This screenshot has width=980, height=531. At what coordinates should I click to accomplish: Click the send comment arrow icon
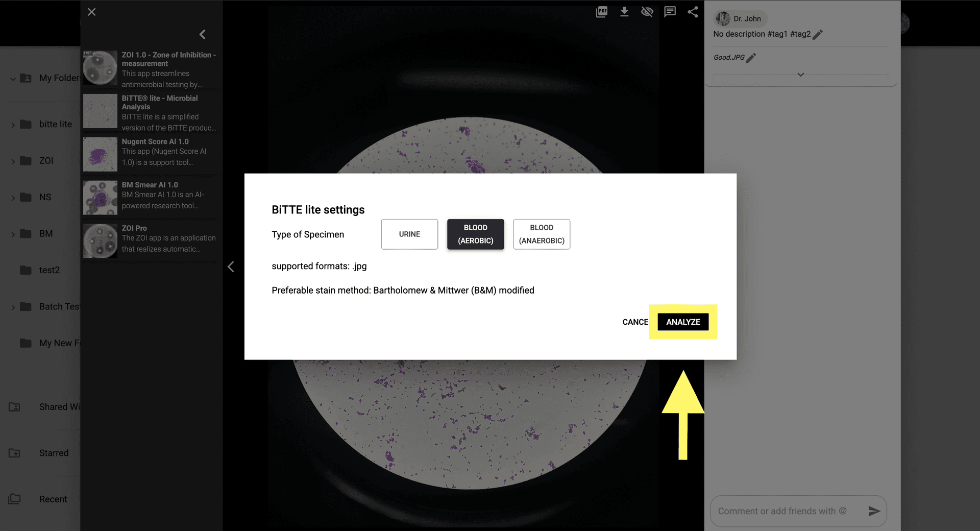874,511
